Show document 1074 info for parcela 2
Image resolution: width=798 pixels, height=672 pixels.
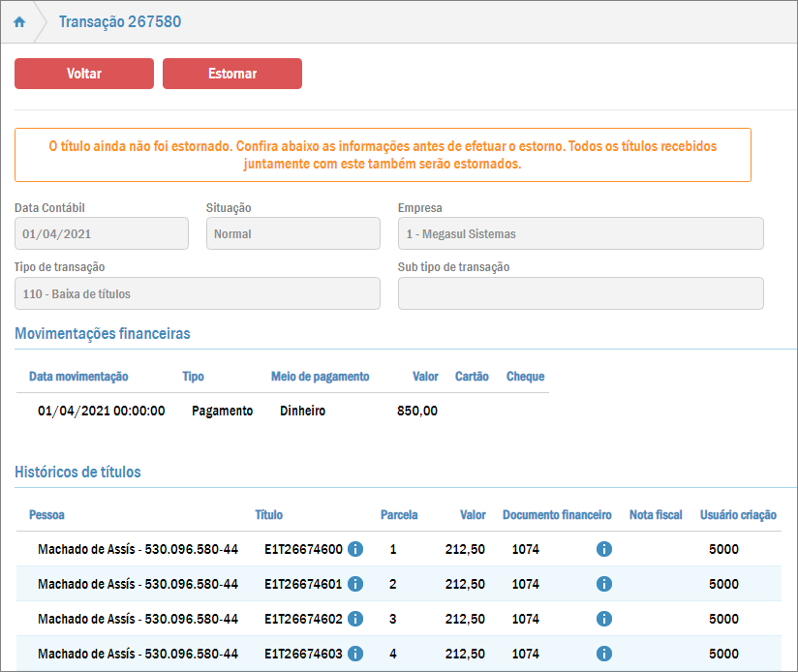[603, 584]
